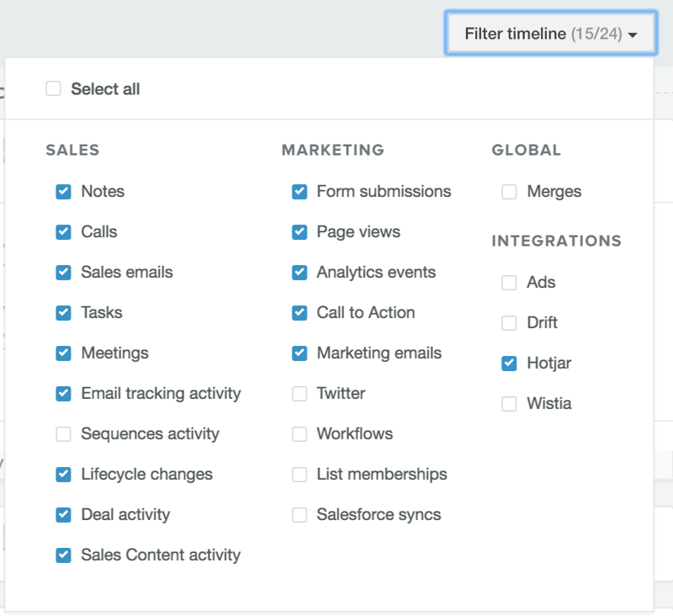Uncheck Lifecycle changes filter

(x=64, y=475)
